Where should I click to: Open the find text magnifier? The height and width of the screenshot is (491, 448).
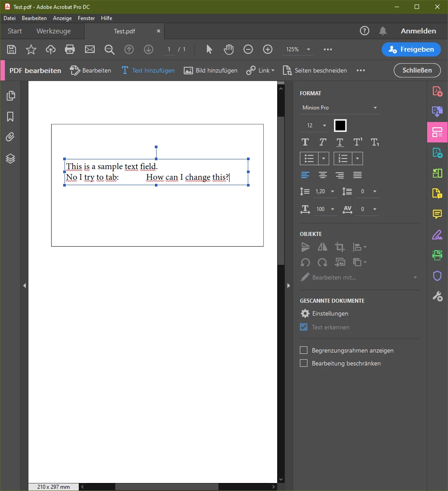pos(109,49)
